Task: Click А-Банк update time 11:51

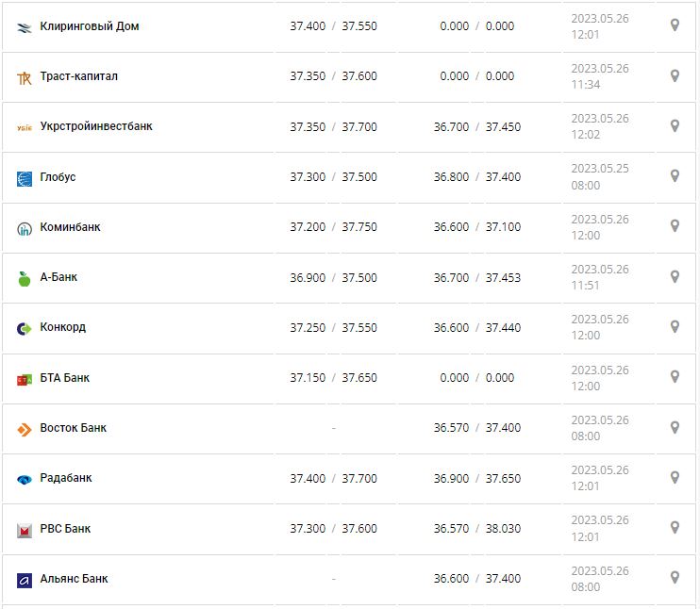Action: point(585,287)
